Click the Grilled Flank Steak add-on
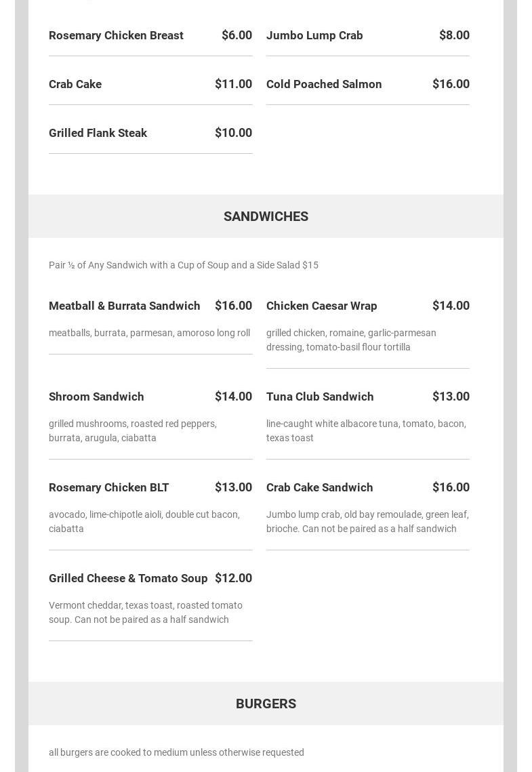 pyautogui.click(x=98, y=133)
